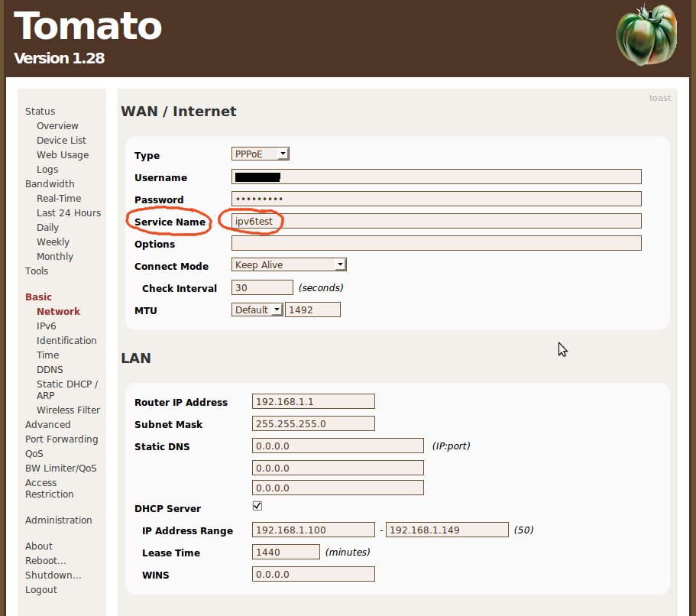The width and height of the screenshot is (696, 616).
Task: Click the 'toast' router name text
Action: (659, 98)
